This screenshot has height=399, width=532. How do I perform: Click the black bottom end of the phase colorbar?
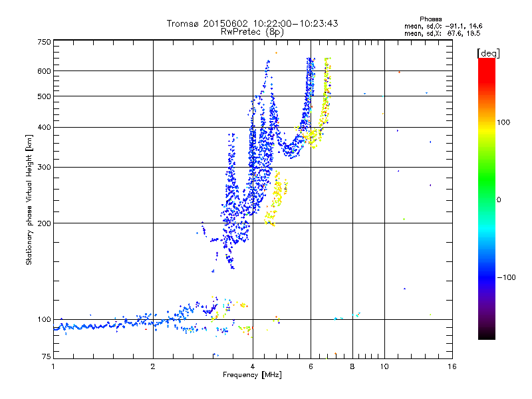tap(487, 334)
